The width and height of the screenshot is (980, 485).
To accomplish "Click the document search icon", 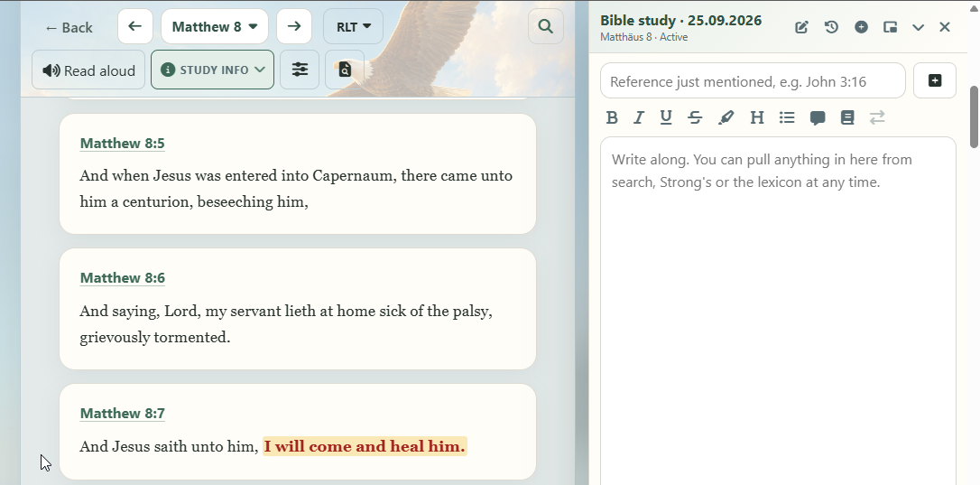I will coord(345,70).
